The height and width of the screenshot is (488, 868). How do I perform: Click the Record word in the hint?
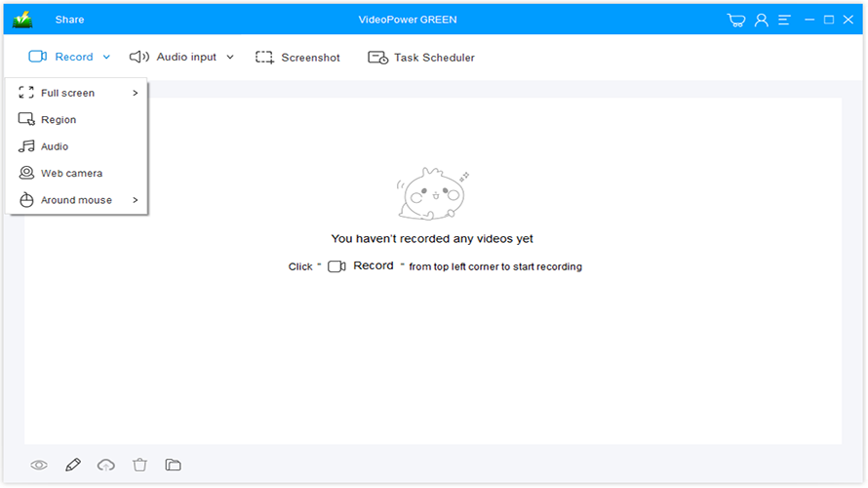click(374, 265)
